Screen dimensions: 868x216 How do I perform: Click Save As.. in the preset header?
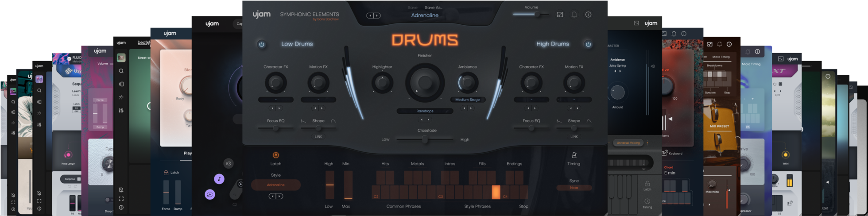click(x=433, y=8)
